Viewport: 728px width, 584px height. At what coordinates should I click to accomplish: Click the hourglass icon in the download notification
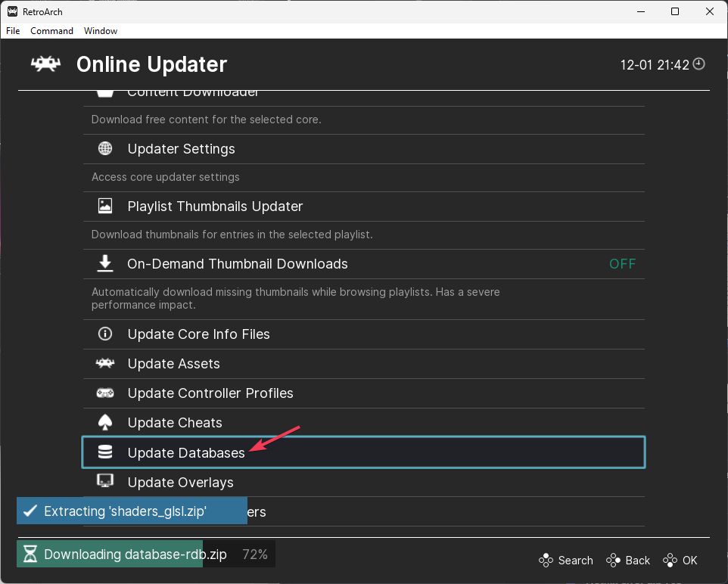coord(30,554)
